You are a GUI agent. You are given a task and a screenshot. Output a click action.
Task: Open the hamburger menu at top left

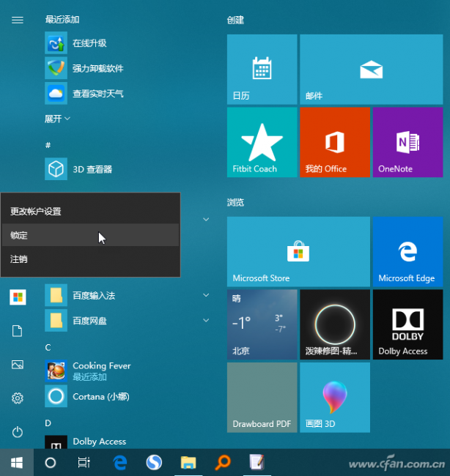click(18, 20)
